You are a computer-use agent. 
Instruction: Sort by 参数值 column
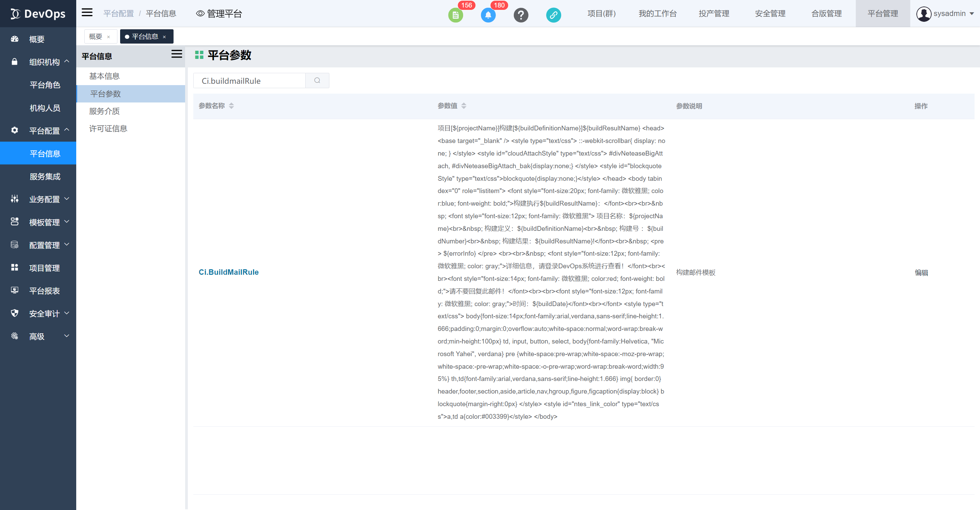pyautogui.click(x=463, y=106)
